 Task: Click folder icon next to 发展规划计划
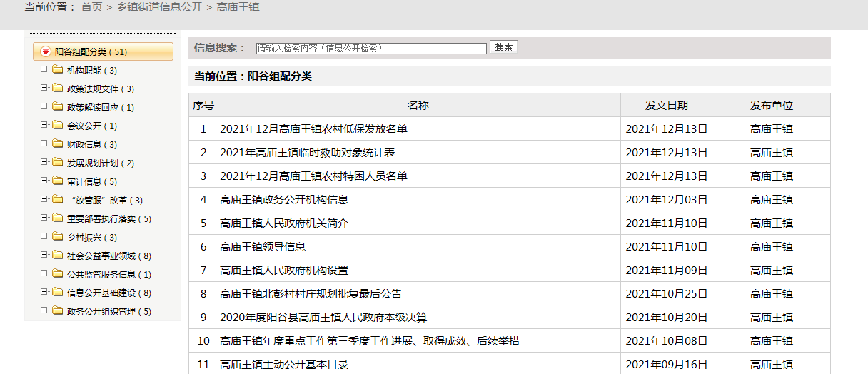[57, 163]
